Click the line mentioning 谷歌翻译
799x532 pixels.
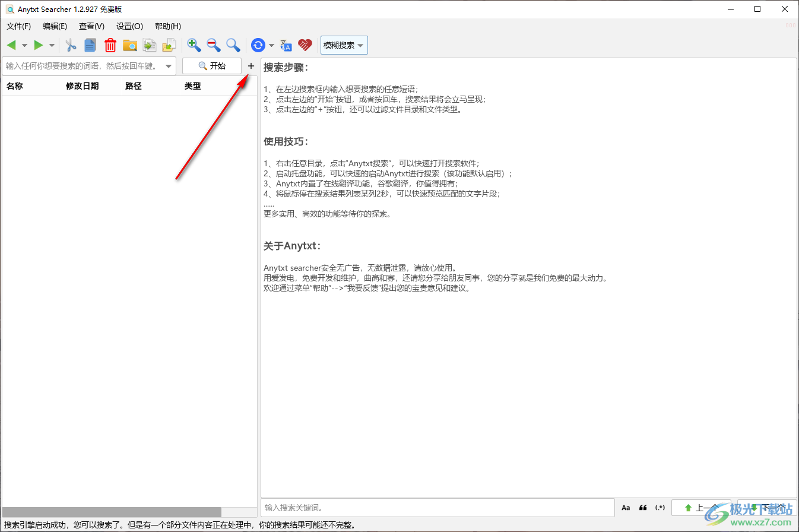pos(361,183)
